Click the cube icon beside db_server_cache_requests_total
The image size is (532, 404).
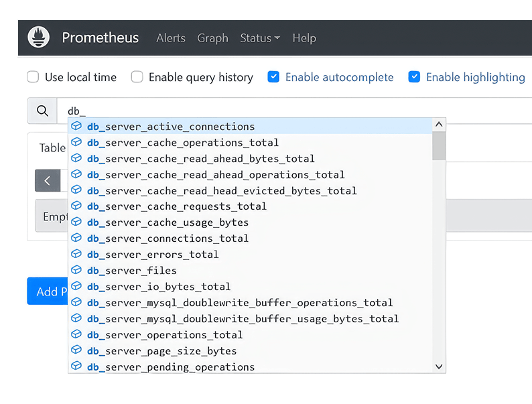click(x=76, y=206)
